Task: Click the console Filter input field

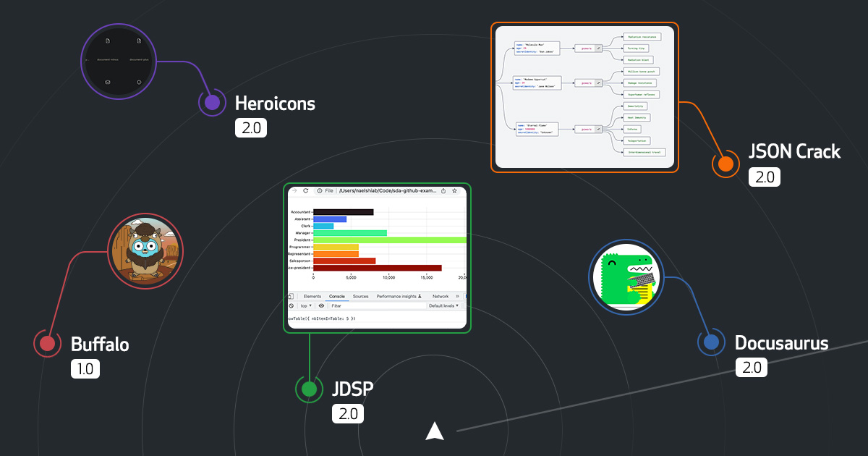Action: coord(376,305)
